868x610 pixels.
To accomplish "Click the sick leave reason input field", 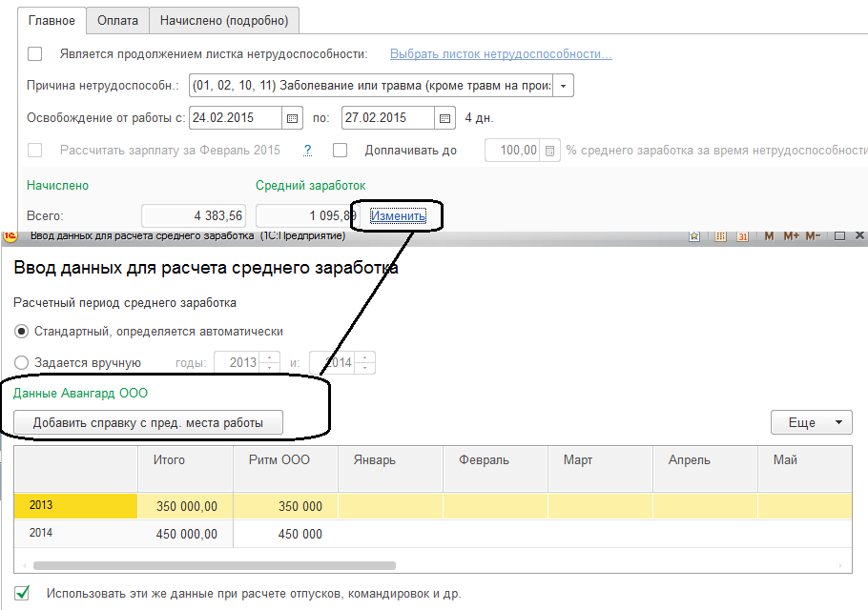I will point(371,86).
